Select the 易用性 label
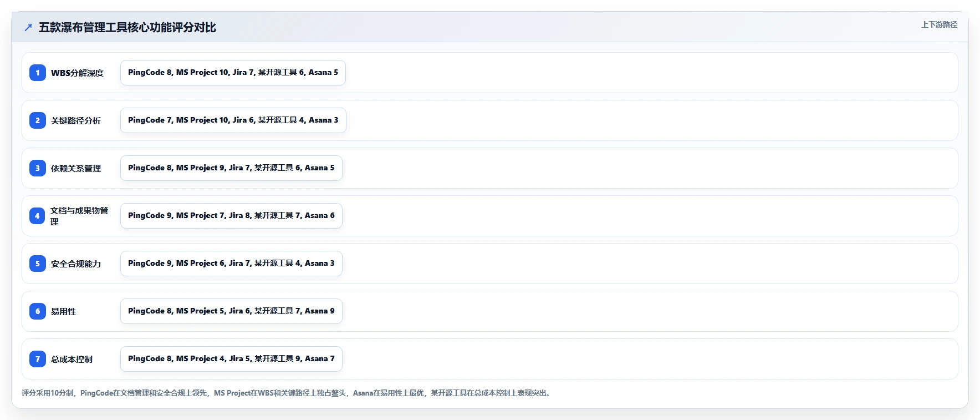 click(64, 311)
